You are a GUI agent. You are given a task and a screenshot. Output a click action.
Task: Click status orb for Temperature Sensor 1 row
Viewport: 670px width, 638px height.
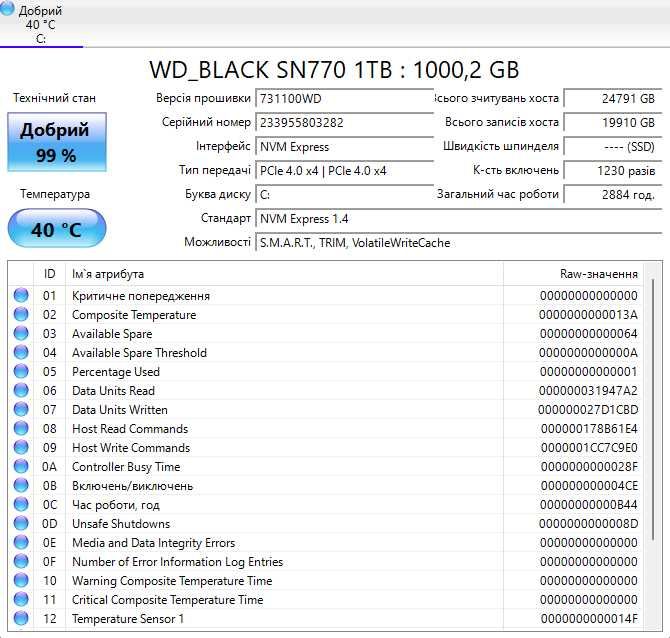pos(21,618)
